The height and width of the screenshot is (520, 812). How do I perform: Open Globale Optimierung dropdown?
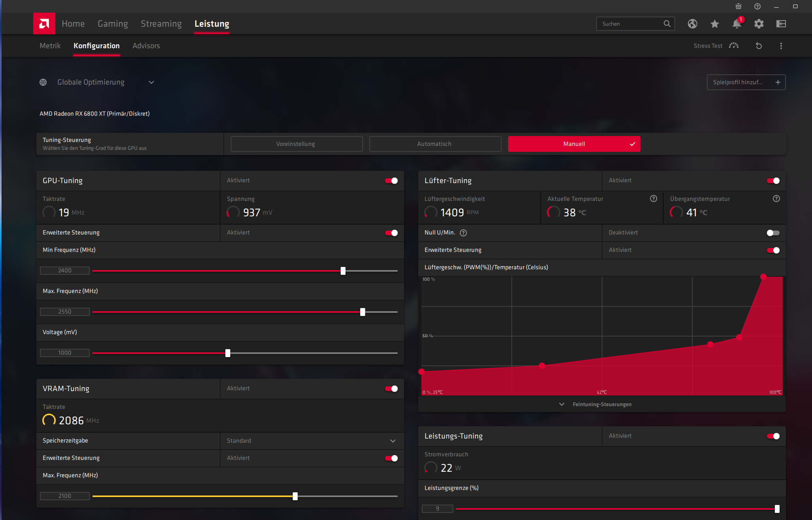click(x=151, y=82)
